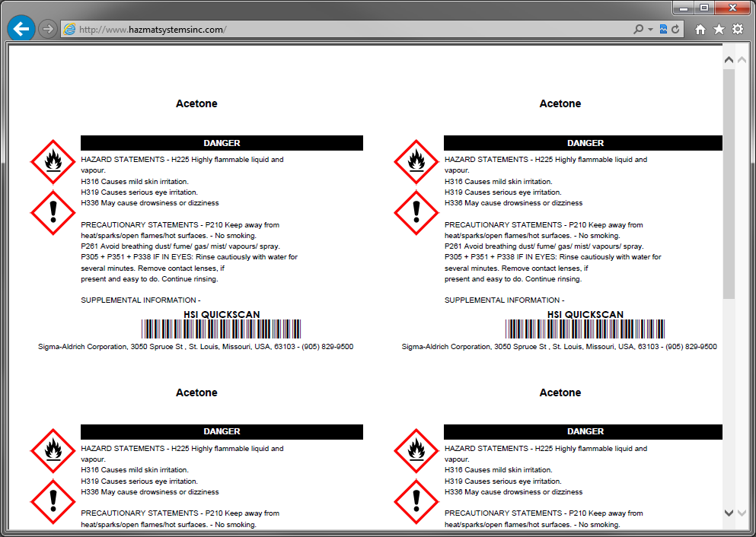Click exclamation pictogram in upper-left Acetone label

tap(53, 212)
